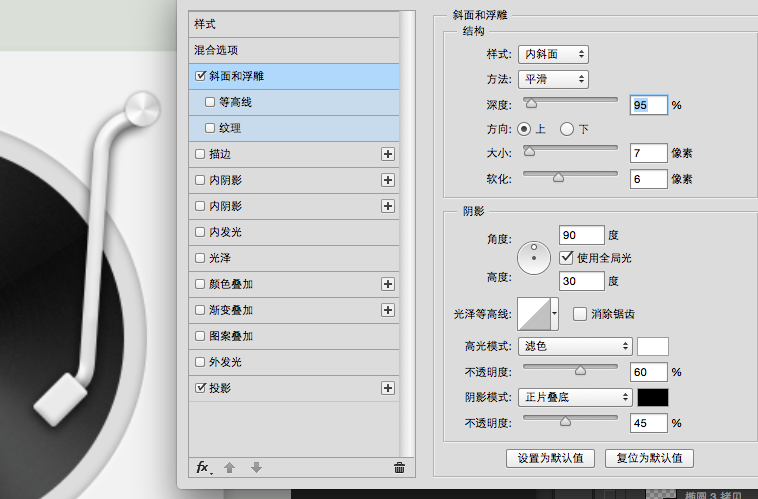Open the 光泽等高线 contour picker arrow

(554, 314)
